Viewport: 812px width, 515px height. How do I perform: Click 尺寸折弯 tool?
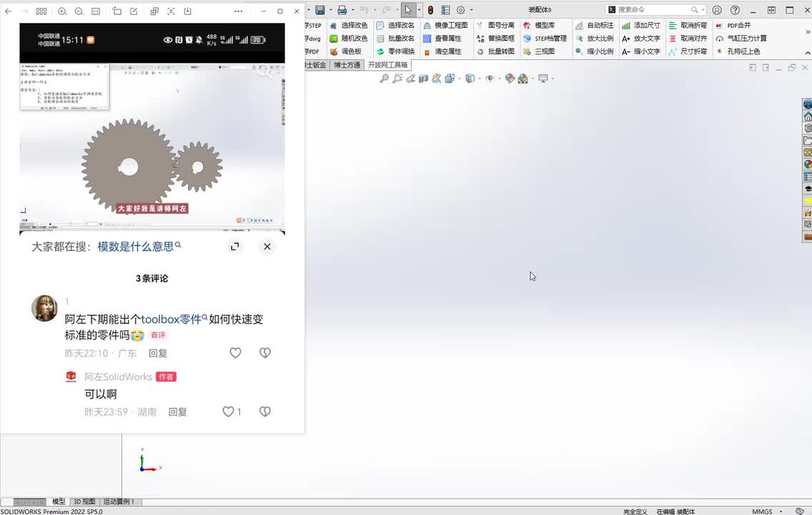(688, 51)
